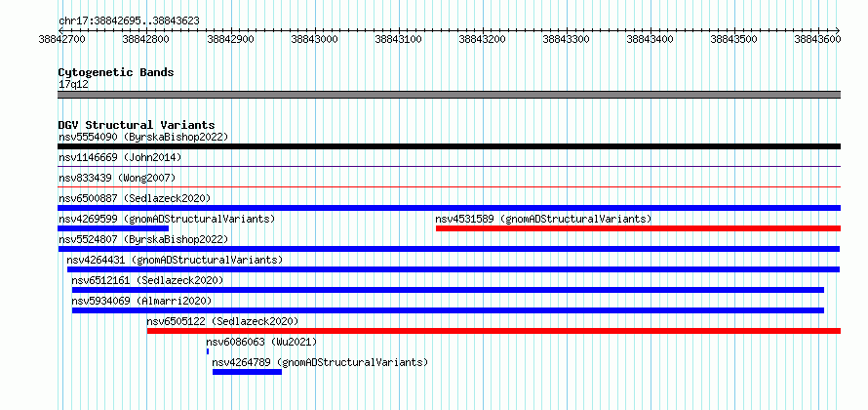Viewport: 868px width, 410px height.
Task: Click the short blue nsv4269599 bar
Action: (x=113, y=228)
